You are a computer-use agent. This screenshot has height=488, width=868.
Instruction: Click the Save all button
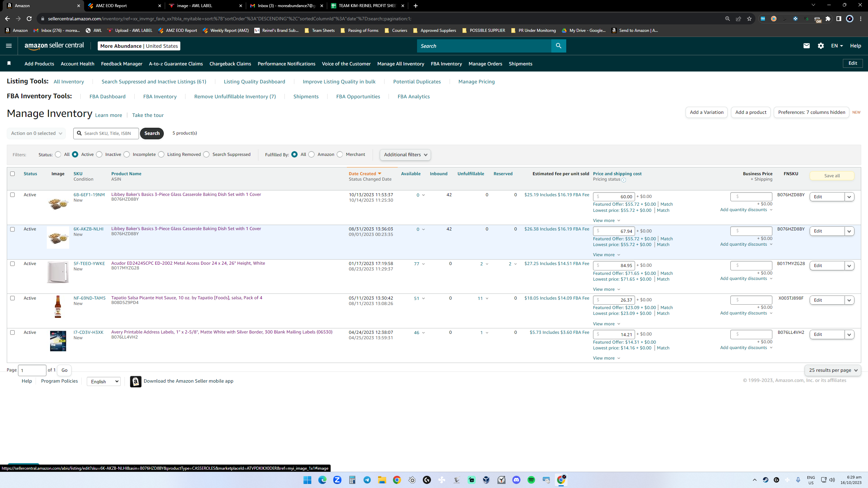click(x=832, y=176)
